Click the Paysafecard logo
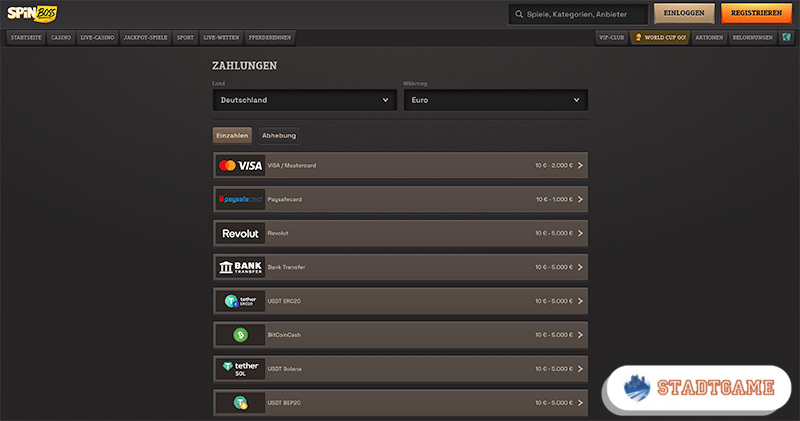 pos(240,200)
